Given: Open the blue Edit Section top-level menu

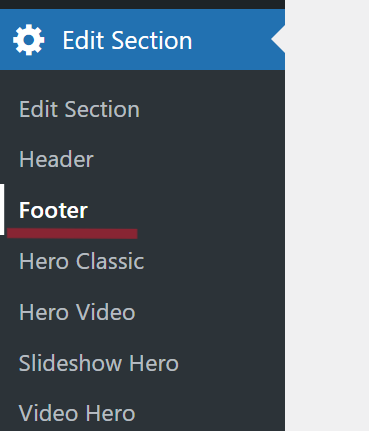Looking at the screenshot, I should (142, 40).
